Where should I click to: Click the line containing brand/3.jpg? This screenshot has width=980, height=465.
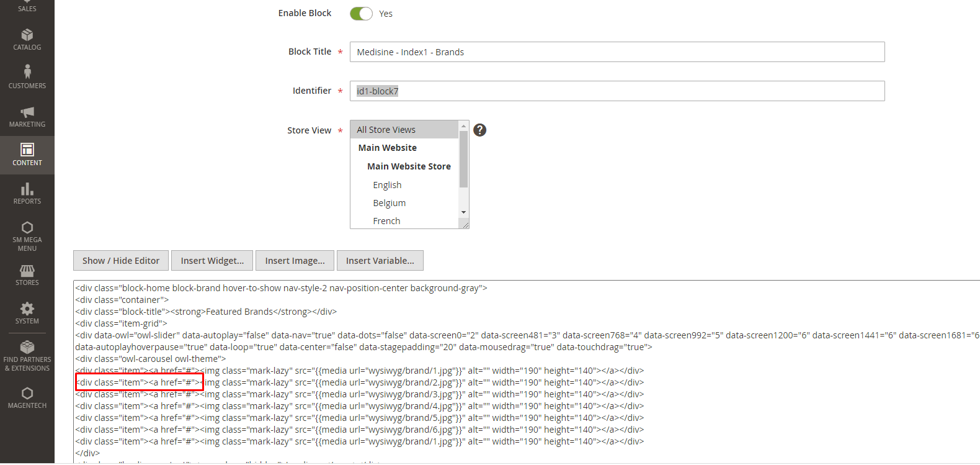[x=360, y=394]
